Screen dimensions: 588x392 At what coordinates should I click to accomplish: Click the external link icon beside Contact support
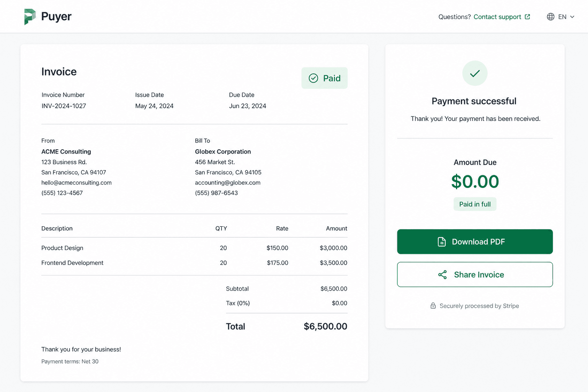pyautogui.click(x=528, y=17)
